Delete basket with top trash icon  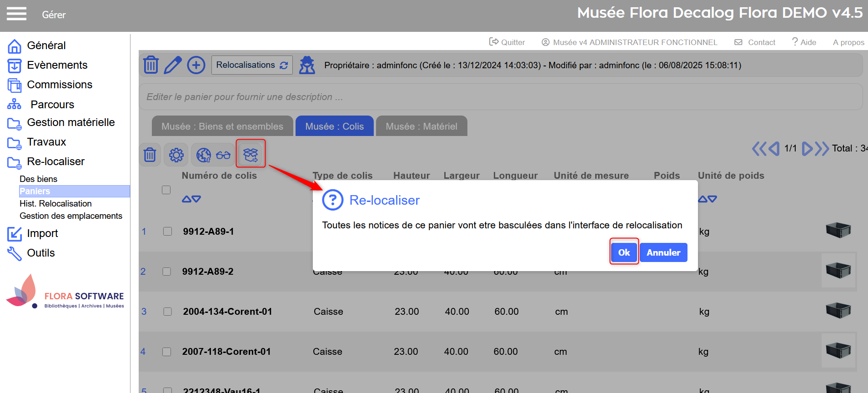(x=151, y=65)
